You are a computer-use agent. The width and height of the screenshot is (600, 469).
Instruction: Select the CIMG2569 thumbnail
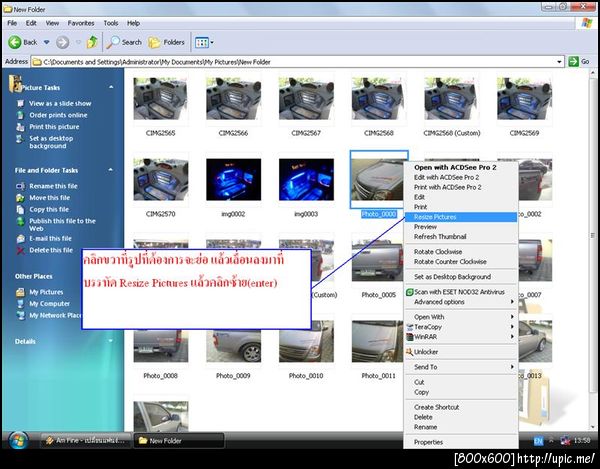point(524,99)
